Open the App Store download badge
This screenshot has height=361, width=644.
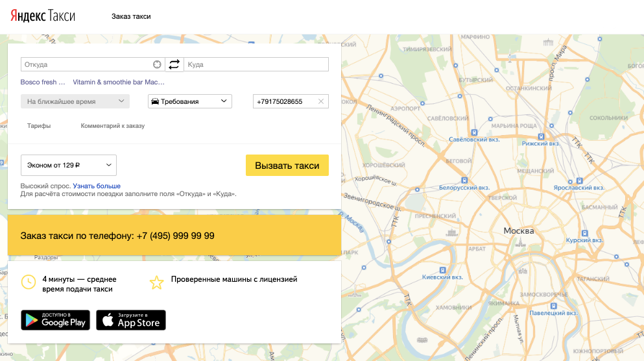coord(131,320)
